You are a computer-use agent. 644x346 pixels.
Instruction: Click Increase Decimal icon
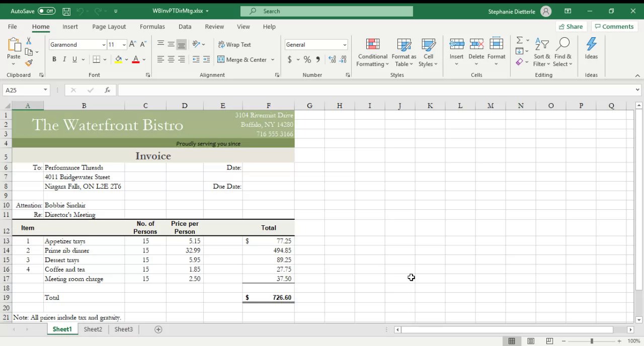pos(332,59)
